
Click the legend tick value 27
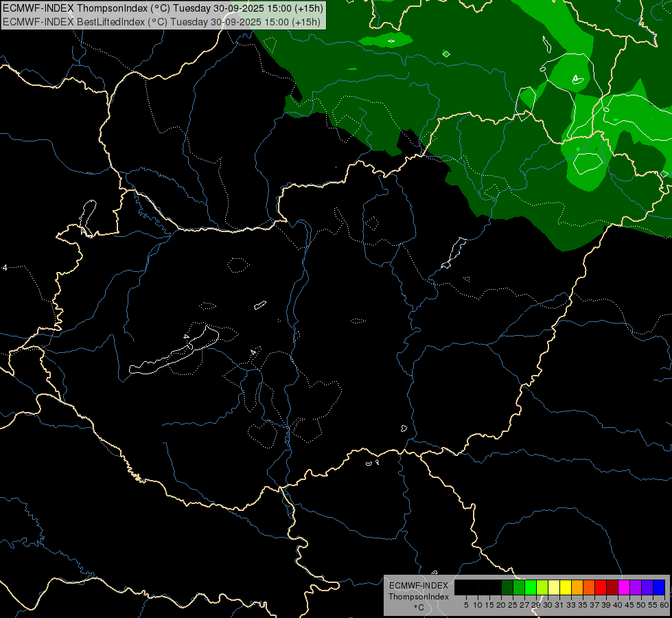point(524,605)
